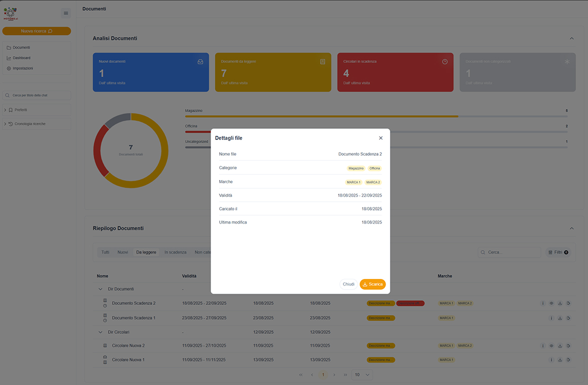Screen dimensions: 588x385
Task: Click download icon for Circolare Nuova 1 row
Action: [x=560, y=360]
